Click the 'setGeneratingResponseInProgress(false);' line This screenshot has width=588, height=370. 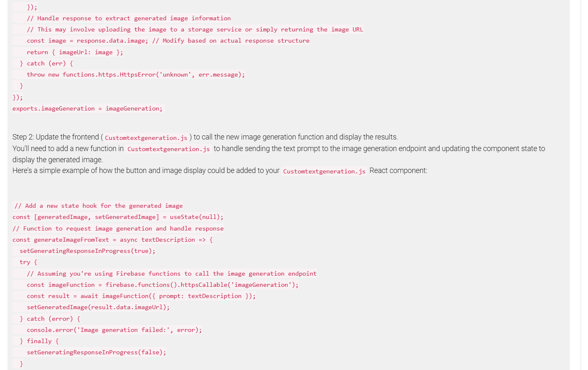coord(96,352)
